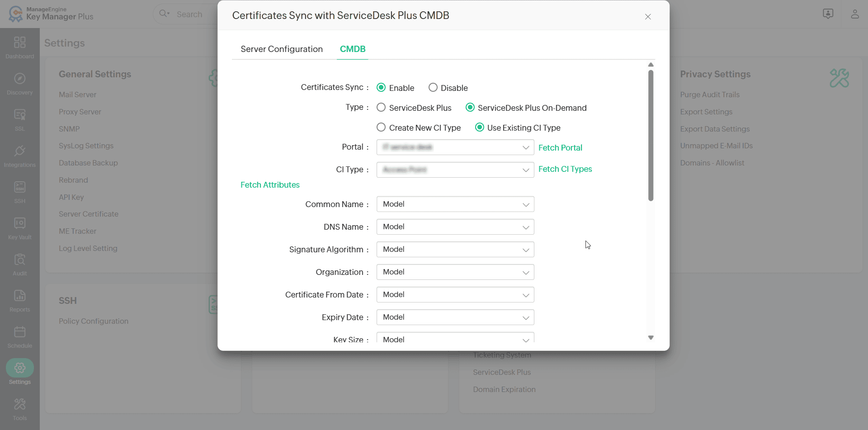Click the dialog vertical scrollbar thumb
Screen dimensions: 868x430
click(651, 135)
